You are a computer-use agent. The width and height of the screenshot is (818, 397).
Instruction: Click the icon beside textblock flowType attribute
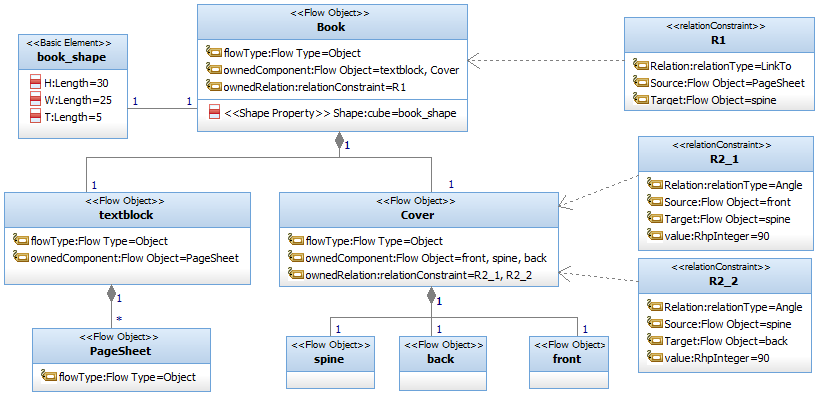click(21, 240)
